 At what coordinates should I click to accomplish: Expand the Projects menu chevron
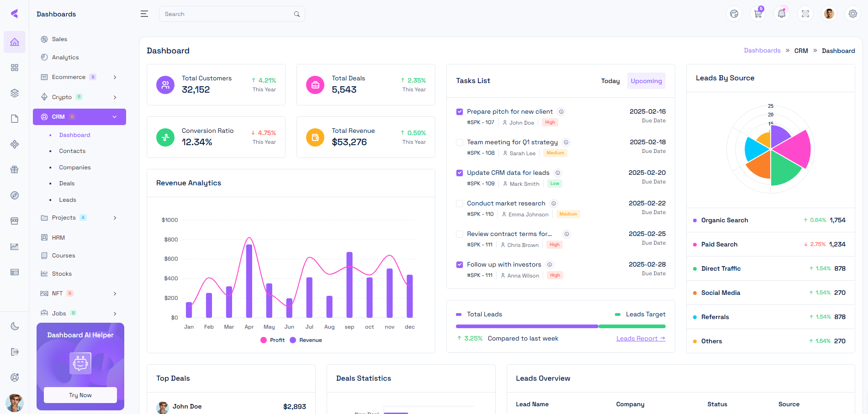tap(115, 218)
